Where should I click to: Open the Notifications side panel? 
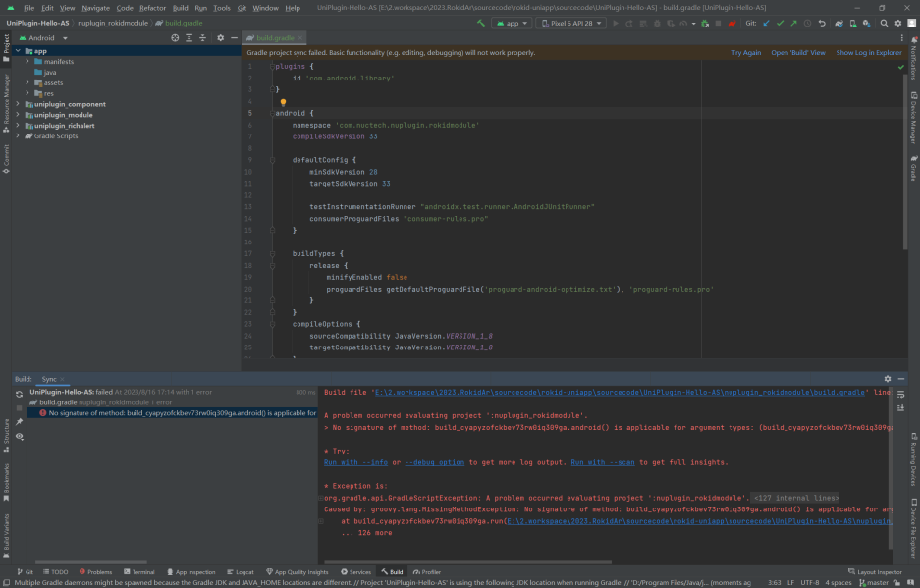pyautogui.click(x=913, y=59)
